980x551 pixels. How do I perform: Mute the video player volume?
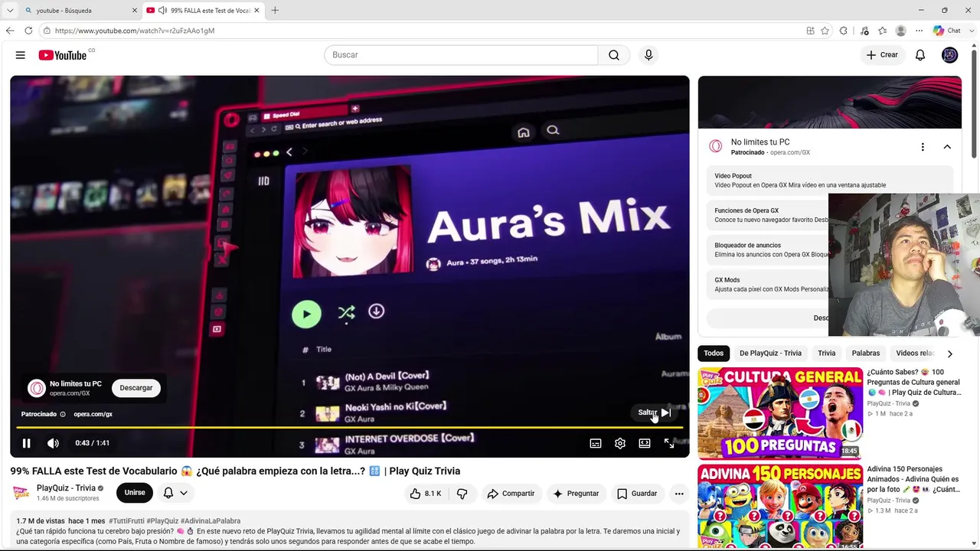click(x=53, y=443)
